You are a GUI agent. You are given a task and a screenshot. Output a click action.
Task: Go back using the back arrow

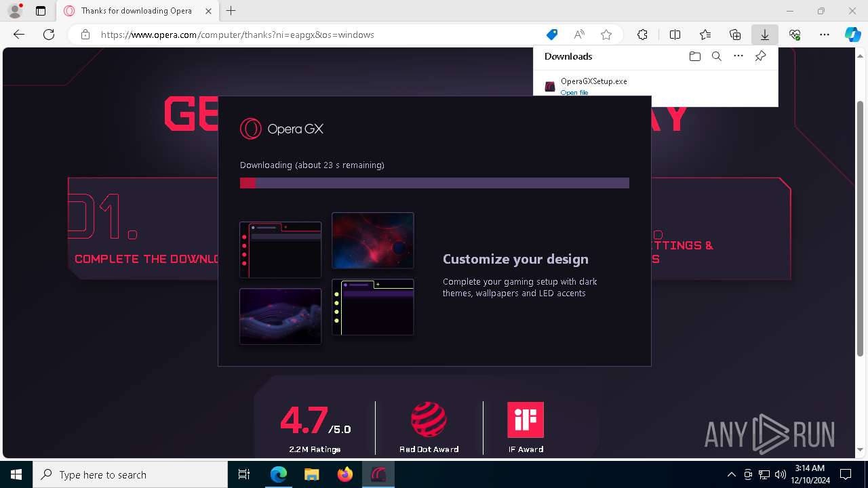(19, 35)
